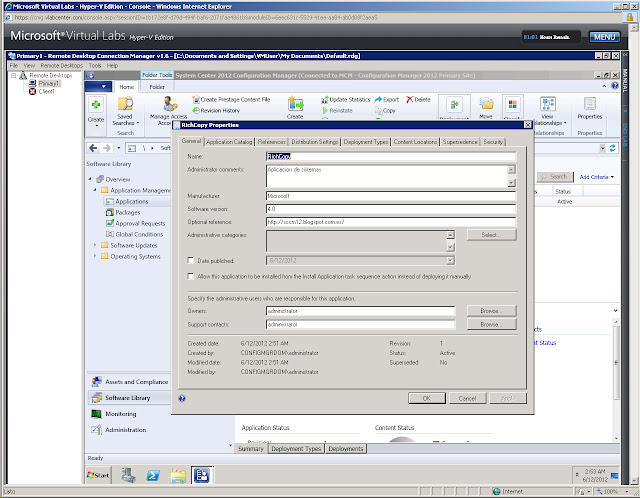Open Revision History
This screenshot has height=498, width=640.
[216, 111]
